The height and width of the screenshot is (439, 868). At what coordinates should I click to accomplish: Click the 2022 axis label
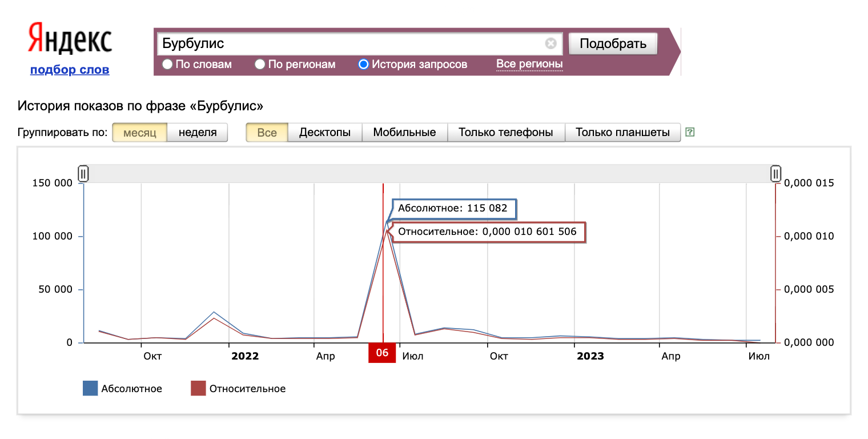pyautogui.click(x=245, y=356)
